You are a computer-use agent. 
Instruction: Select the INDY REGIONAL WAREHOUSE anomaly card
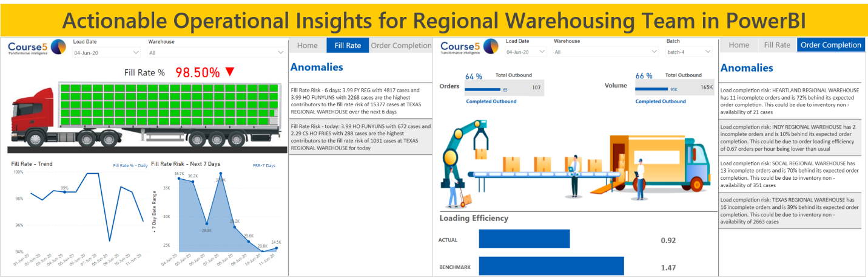tap(790, 137)
